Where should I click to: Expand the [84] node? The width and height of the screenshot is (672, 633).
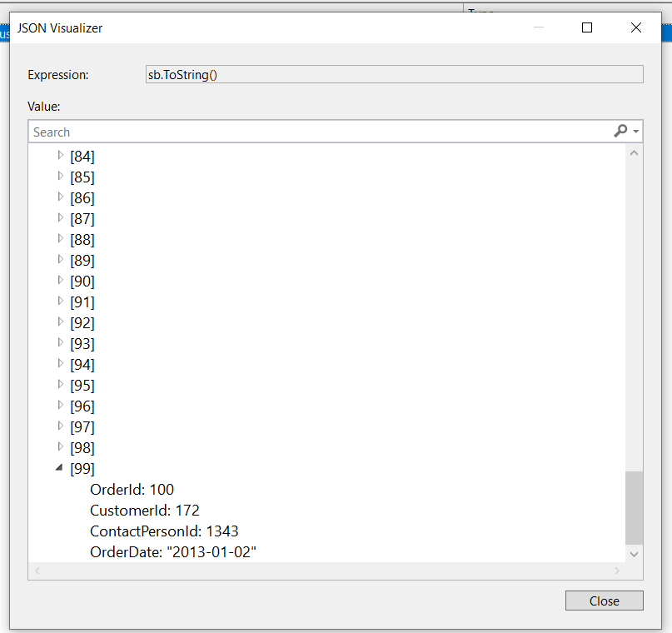click(61, 155)
